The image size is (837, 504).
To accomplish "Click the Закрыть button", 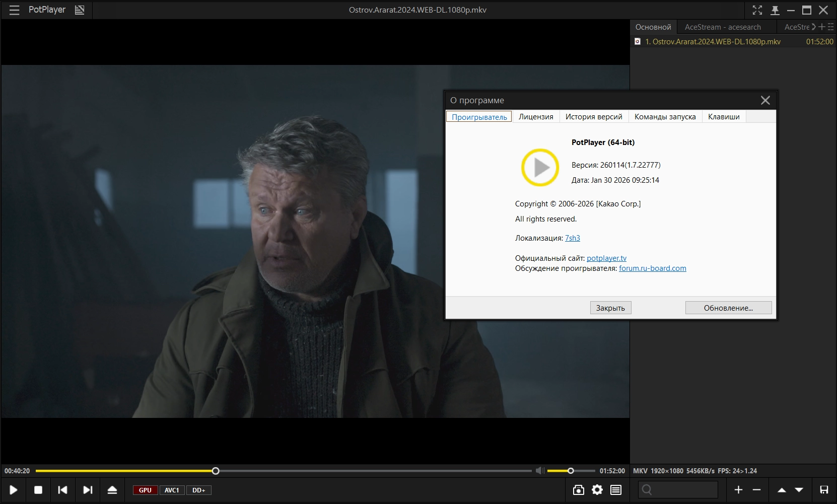I will [x=610, y=308].
